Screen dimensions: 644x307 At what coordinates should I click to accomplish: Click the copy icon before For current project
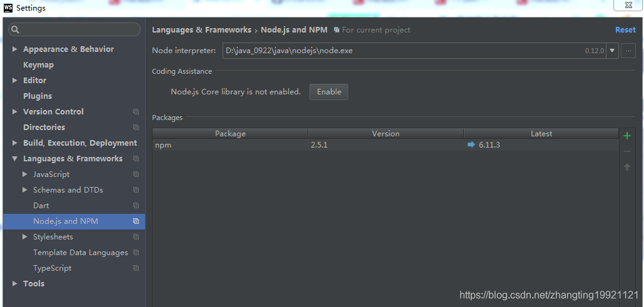336,30
